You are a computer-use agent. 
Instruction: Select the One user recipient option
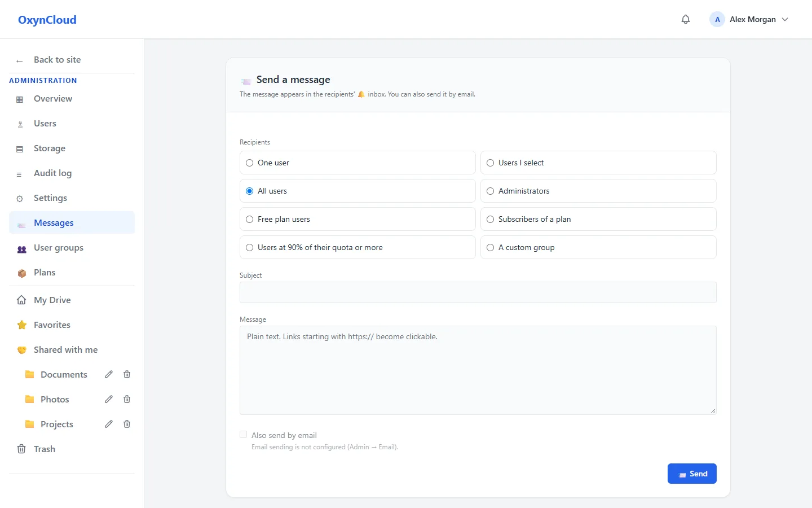click(x=358, y=163)
